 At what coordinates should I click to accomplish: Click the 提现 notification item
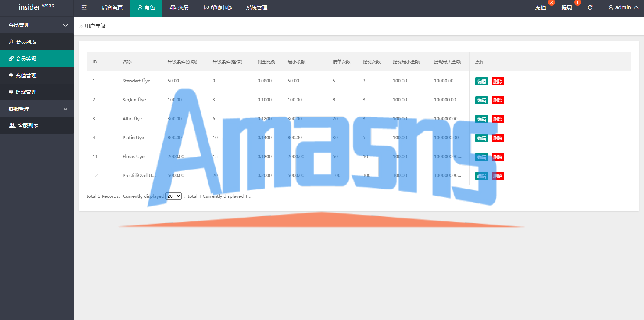coord(566,7)
